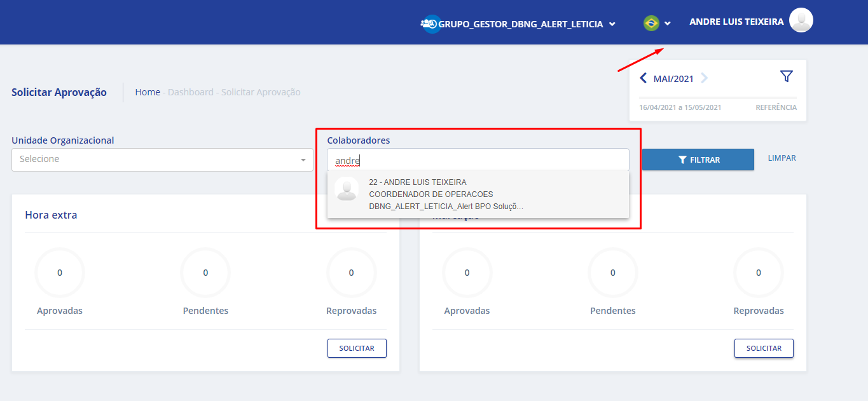The height and width of the screenshot is (401, 868).
Task: Open the filter funnel icon
Action: (787, 76)
